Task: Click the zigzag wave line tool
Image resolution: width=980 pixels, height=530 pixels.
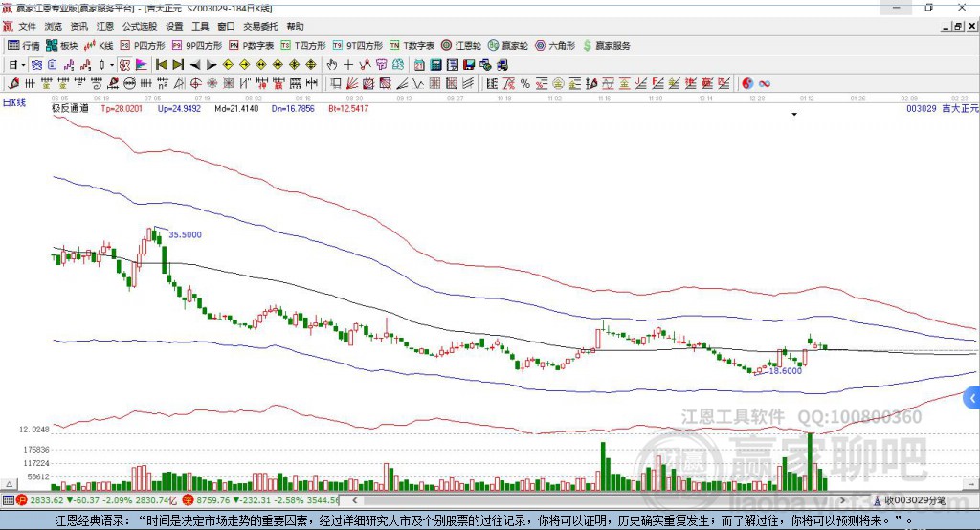Action: 418,84
